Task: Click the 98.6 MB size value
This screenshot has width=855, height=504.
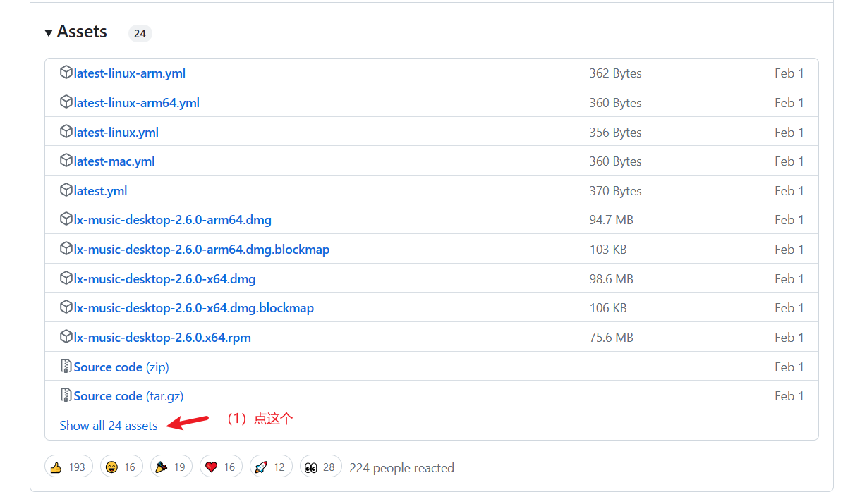Action: (612, 279)
